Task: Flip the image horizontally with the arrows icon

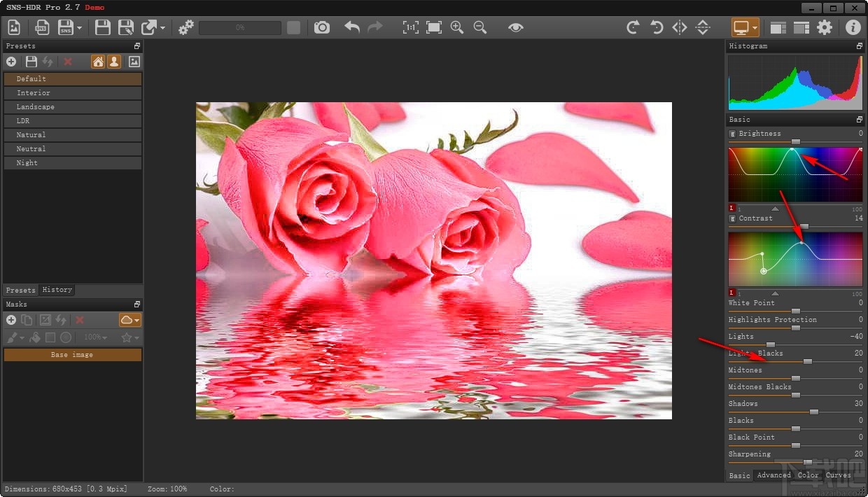Action: point(678,27)
